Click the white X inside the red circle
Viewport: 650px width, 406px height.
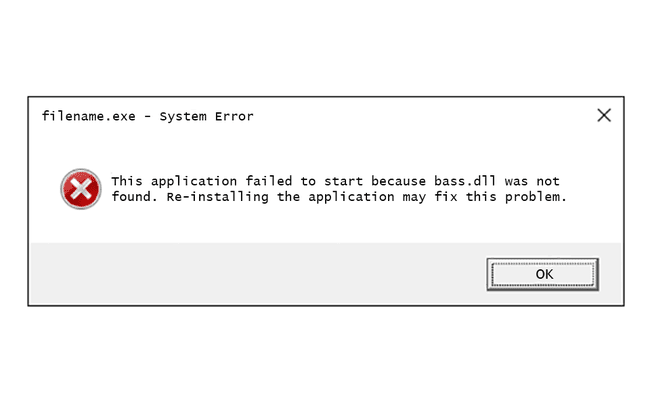pos(81,189)
